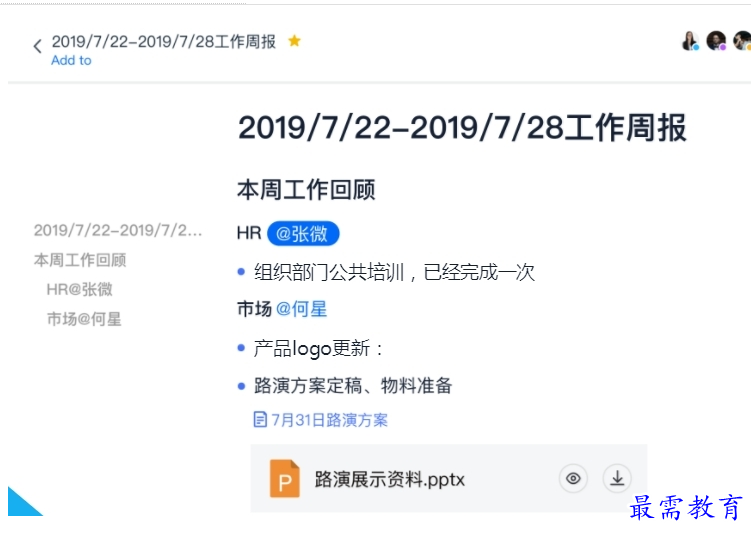Click the 路演展示资料.pptx file name
Screen dimensions: 751x539
click(390, 479)
